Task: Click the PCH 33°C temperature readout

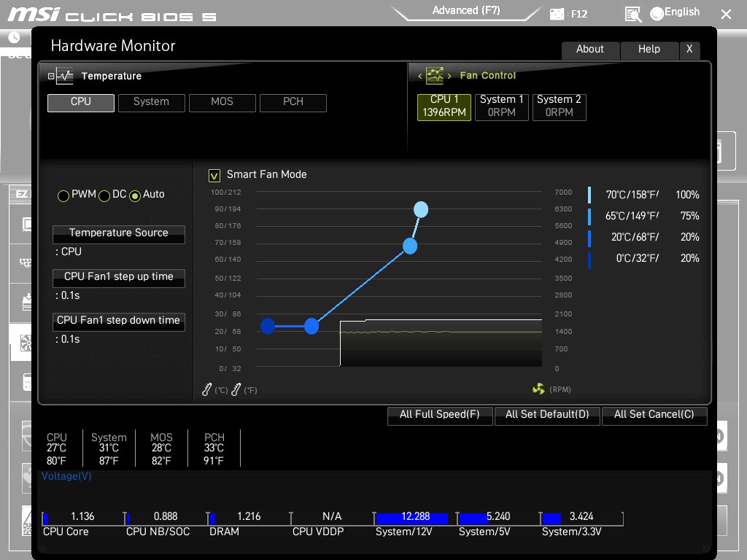Action: pyautogui.click(x=214, y=448)
